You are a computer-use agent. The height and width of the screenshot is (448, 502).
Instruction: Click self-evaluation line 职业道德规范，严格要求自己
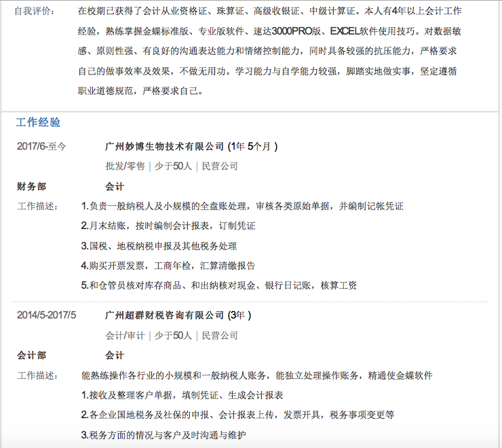[x=140, y=91]
